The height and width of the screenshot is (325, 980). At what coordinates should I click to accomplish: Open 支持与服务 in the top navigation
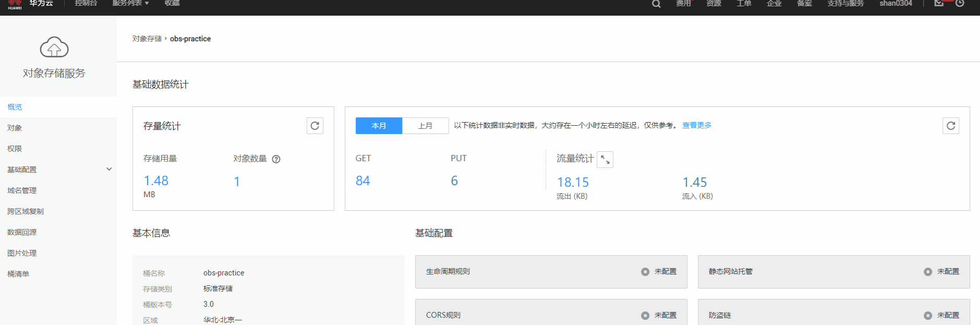coord(845,3)
